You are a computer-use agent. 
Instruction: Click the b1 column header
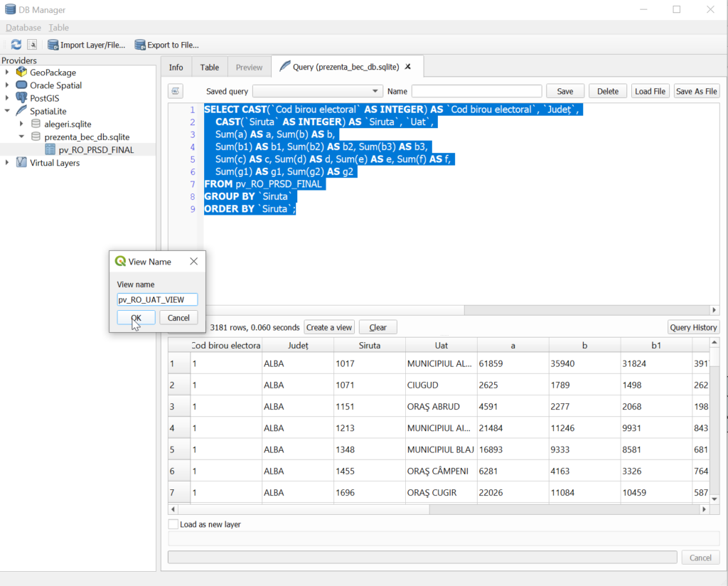(x=656, y=345)
